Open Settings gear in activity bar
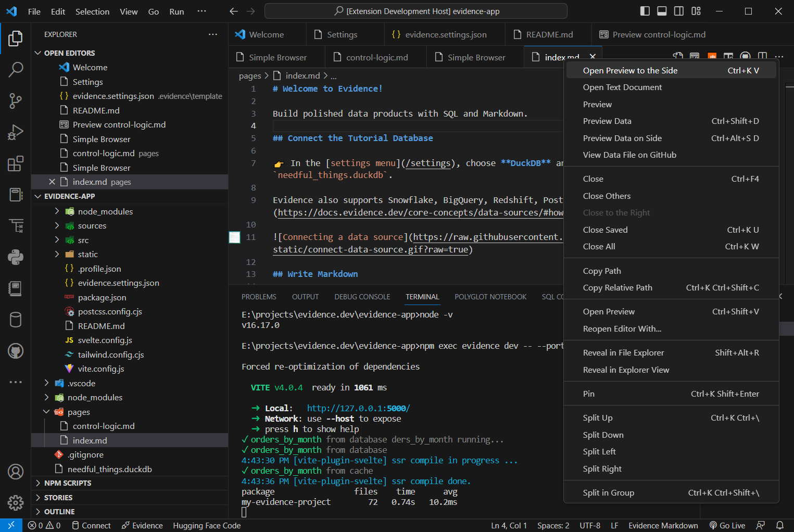794x532 pixels. point(15,503)
